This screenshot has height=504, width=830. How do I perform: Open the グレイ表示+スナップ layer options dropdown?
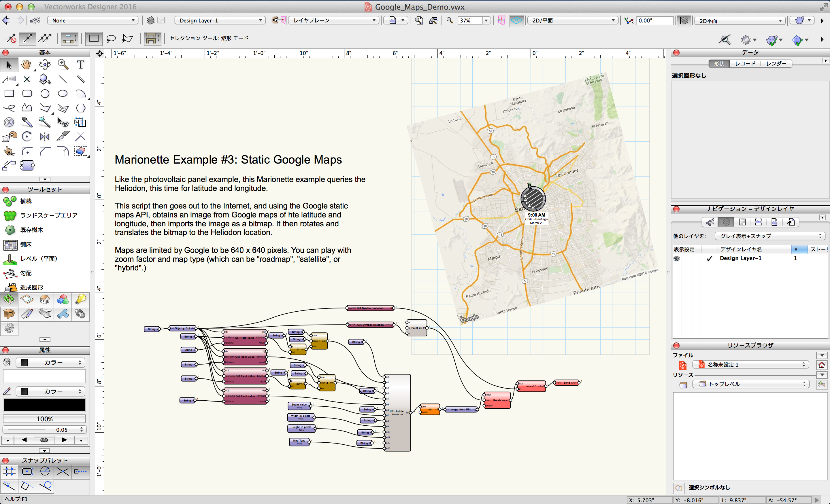tap(770, 236)
